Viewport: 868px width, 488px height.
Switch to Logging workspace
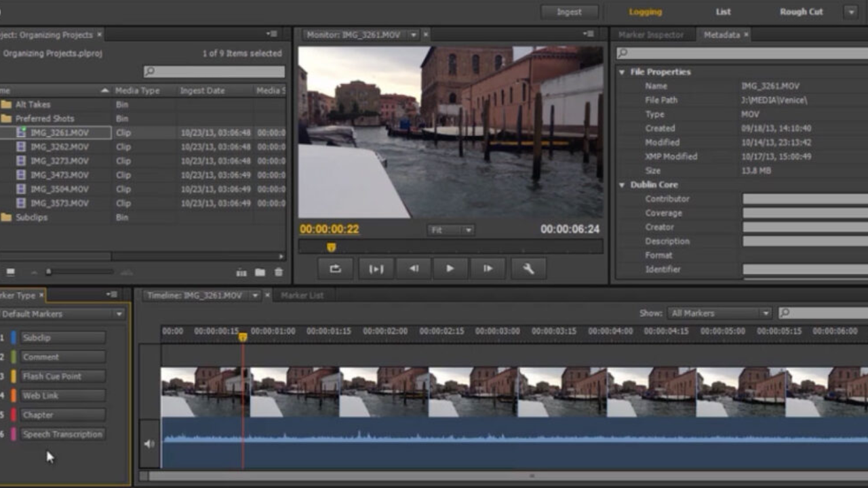[645, 12]
